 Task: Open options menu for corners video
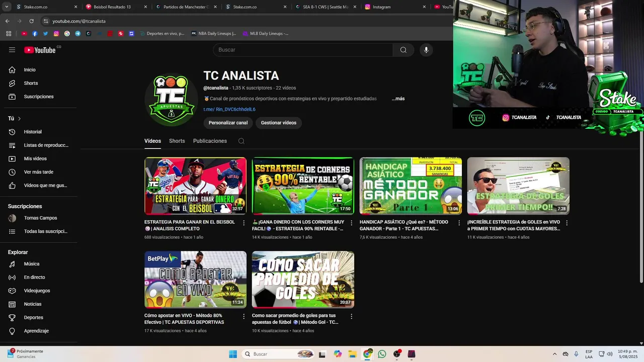[351, 222]
